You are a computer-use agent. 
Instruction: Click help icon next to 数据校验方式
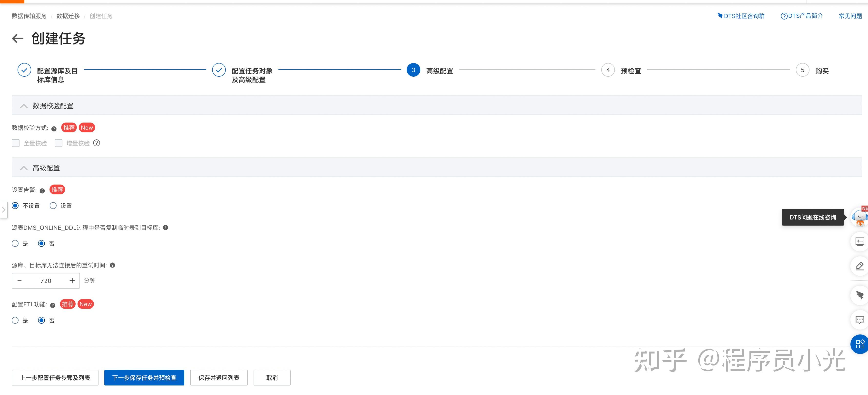54,128
